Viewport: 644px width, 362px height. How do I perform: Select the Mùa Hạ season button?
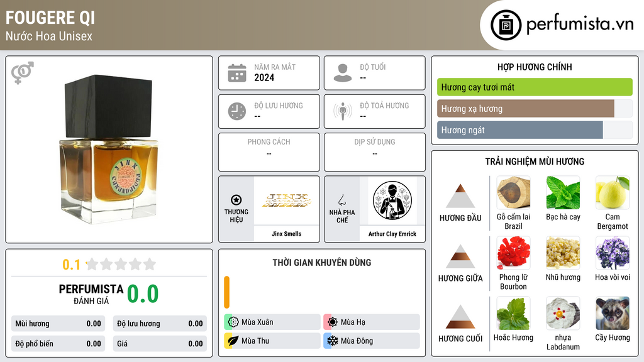click(372, 322)
